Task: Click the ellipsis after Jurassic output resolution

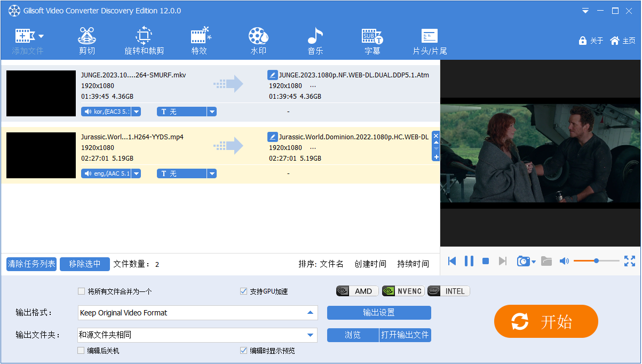Action: (313, 148)
